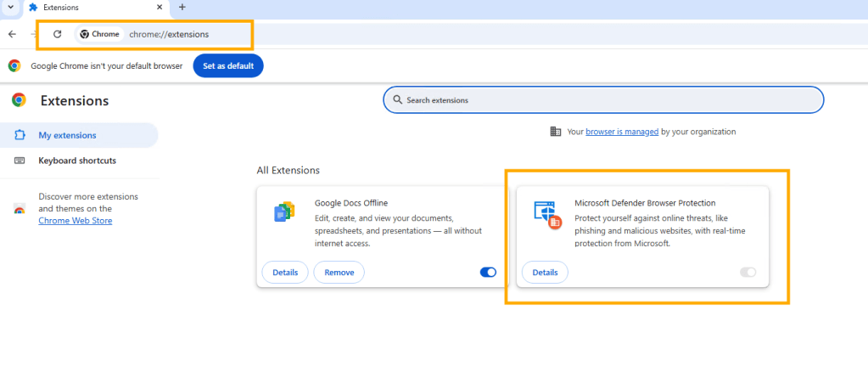
Task: Click the Chrome site info chip
Action: 99,34
